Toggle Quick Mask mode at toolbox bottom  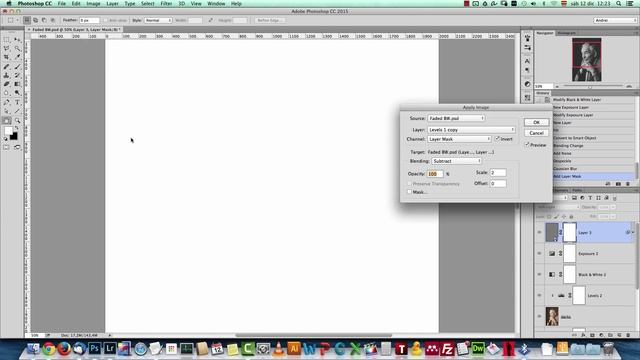click(7, 147)
